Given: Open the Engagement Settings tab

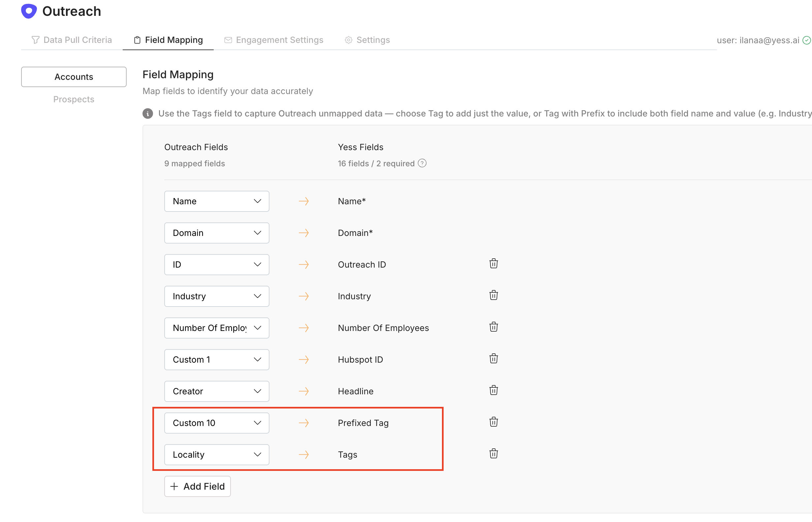Looking at the screenshot, I should [274, 40].
